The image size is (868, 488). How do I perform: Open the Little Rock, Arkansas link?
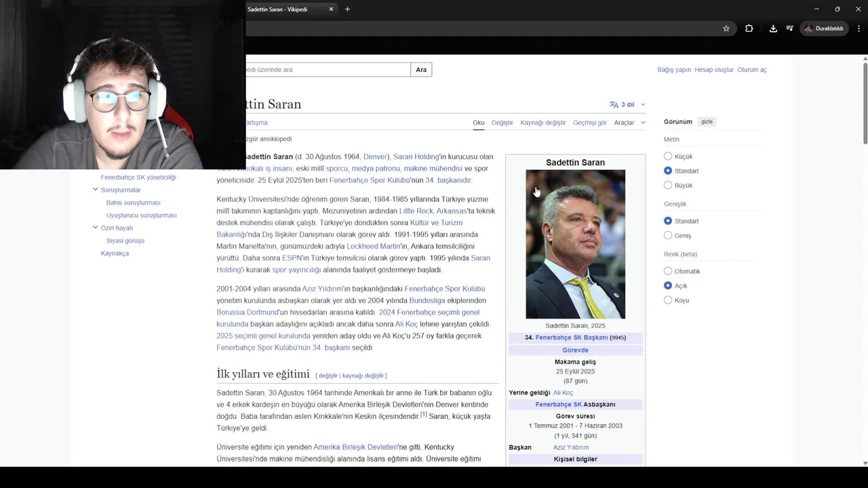(433, 211)
